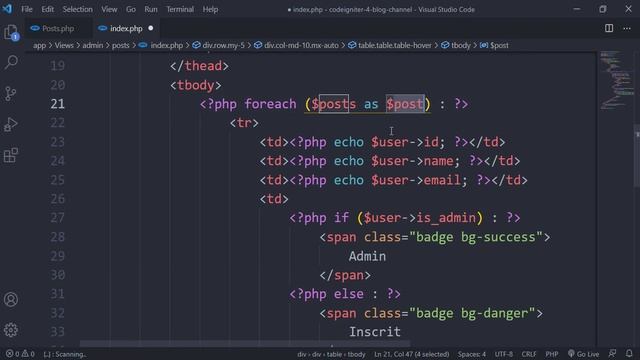Change file encoding UTF-8

[503, 354]
